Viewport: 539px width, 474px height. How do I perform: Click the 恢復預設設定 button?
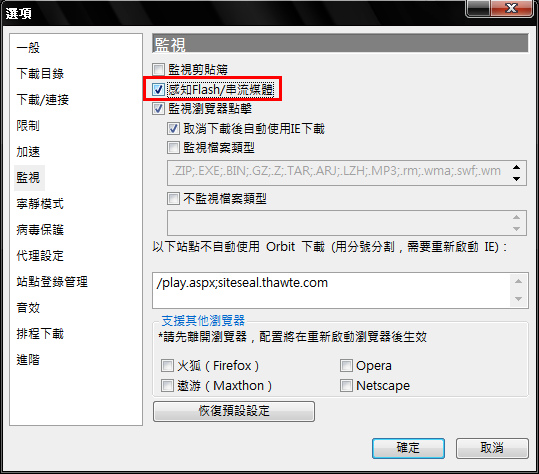coord(234,411)
